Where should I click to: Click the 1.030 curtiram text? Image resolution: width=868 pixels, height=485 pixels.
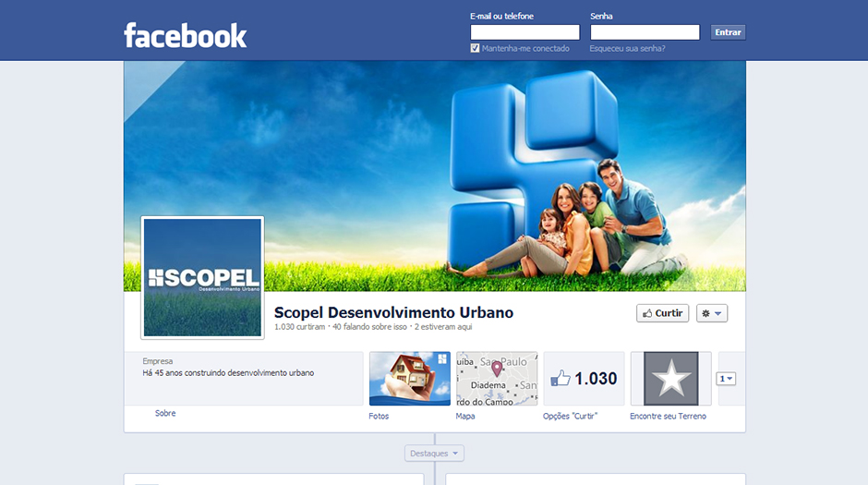coord(299,327)
